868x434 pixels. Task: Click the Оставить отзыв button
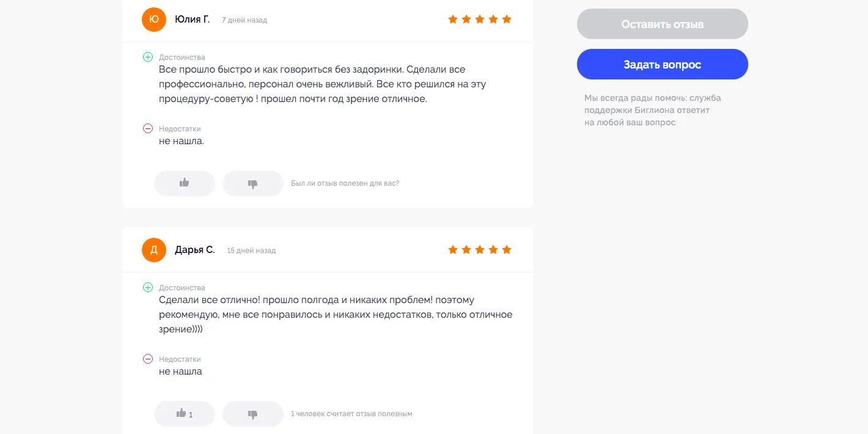tap(663, 24)
